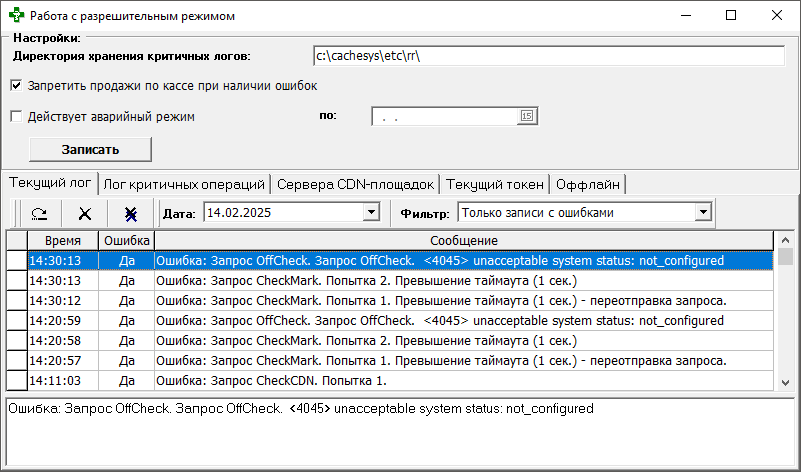Toggle 'Запретить продажи по кассе' checkbox
The width and height of the screenshot is (801, 472).
coord(16,86)
